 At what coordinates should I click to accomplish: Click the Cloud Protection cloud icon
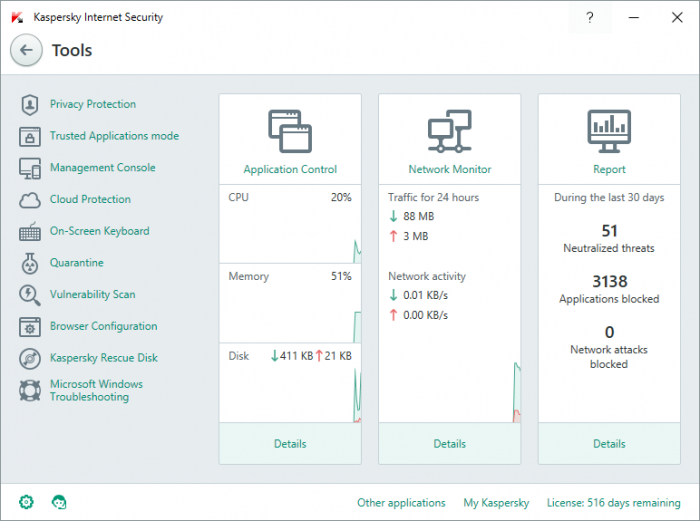tap(30, 199)
